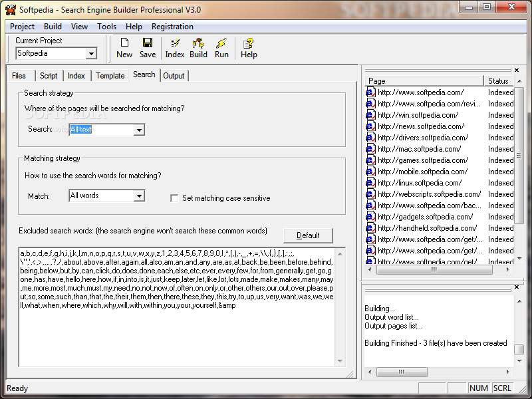Switch to the Output tab
This screenshot has width=532, height=399.
pyautogui.click(x=174, y=76)
